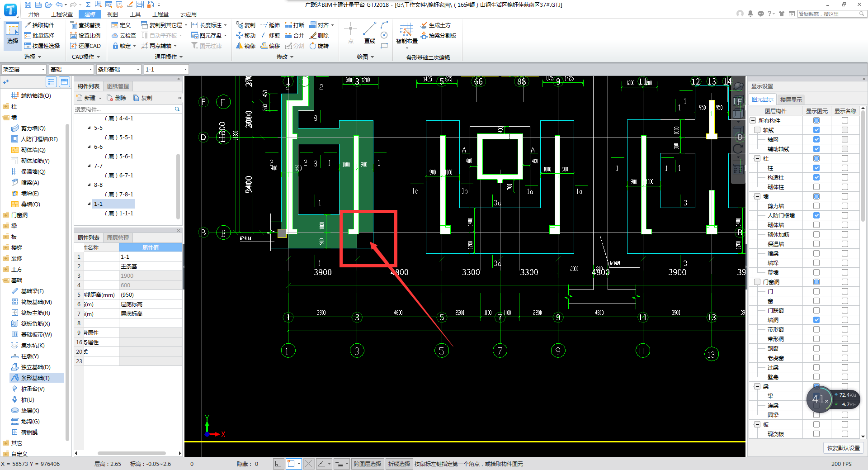868x470 pixels.
Task: Select 筏板基础(M) in navigation tree
Action: pos(36,302)
